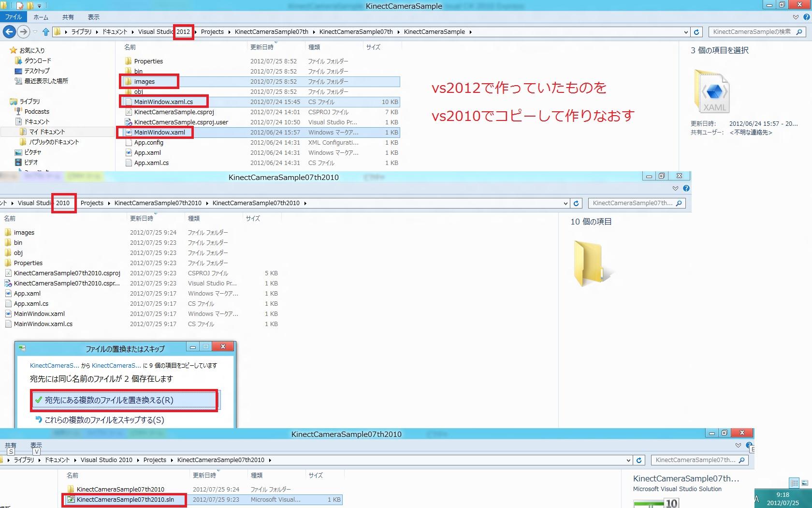Select ダウンロード in the navigation pane
Viewport: 812px width, 508px height.
click(x=38, y=60)
